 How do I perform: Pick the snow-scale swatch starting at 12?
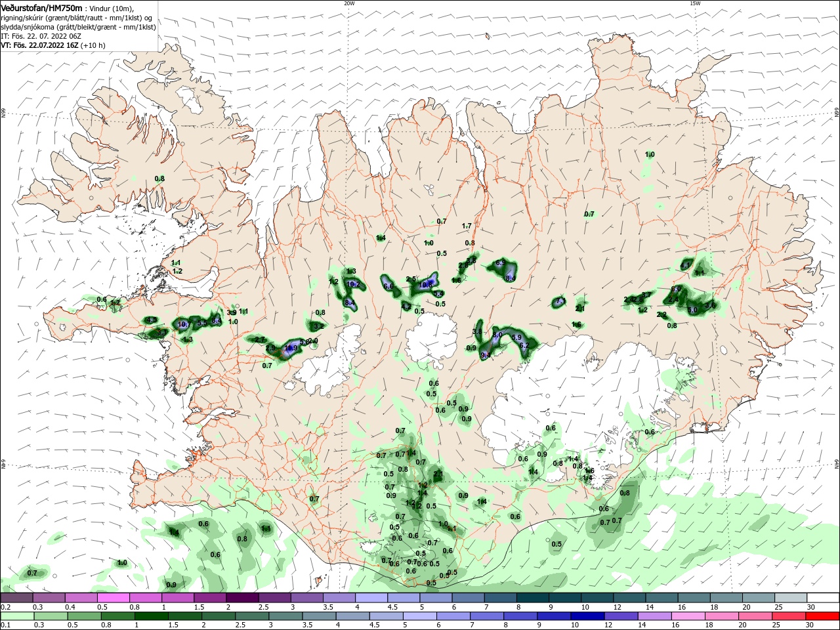pyautogui.click(x=630, y=598)
